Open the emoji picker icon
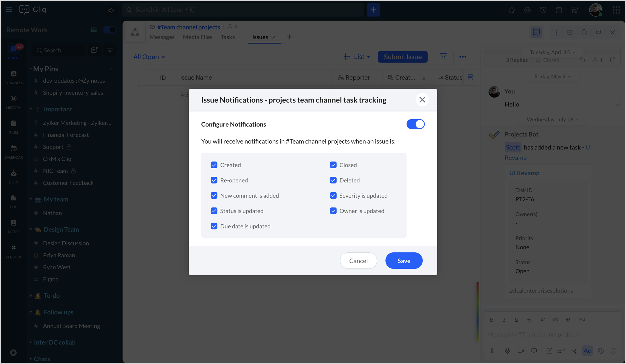This screenshot has width=626, height=364. click(x=601, y=351)
